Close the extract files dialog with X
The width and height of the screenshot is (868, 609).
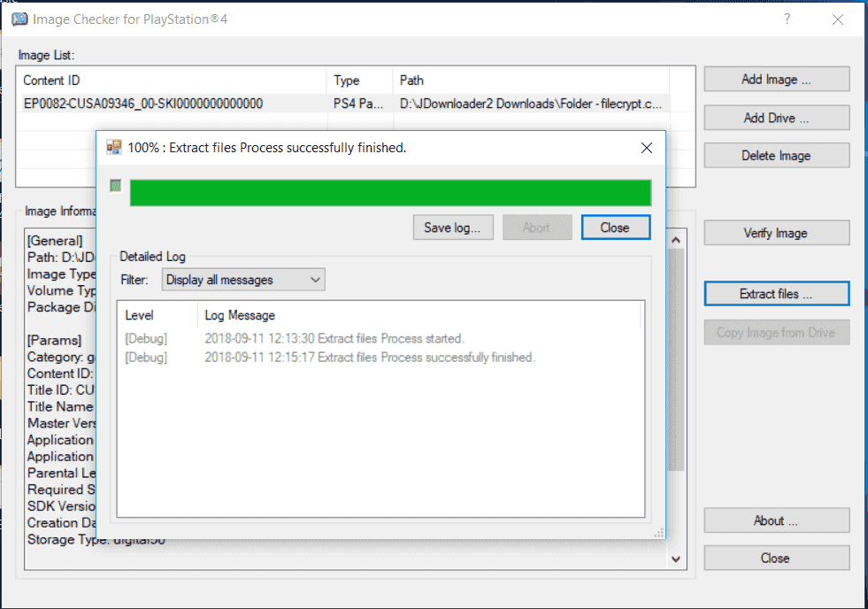click(x=647, y=148)
